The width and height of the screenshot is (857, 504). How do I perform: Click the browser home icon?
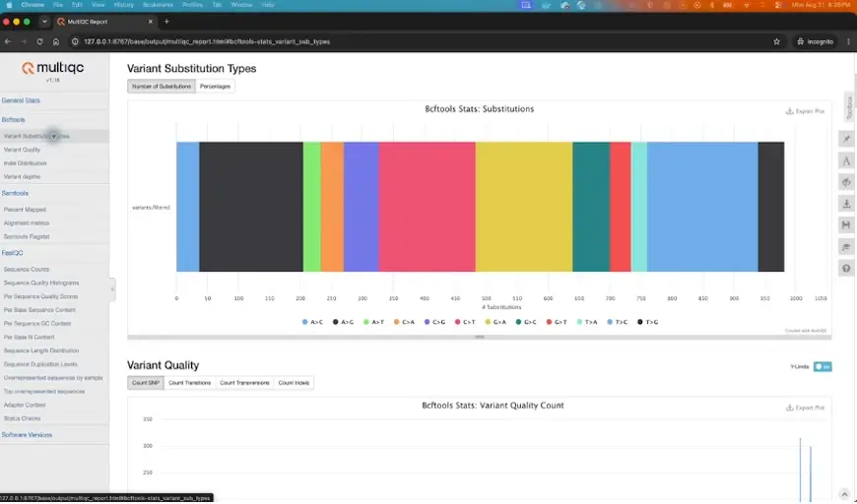click(x=56, y=41)
